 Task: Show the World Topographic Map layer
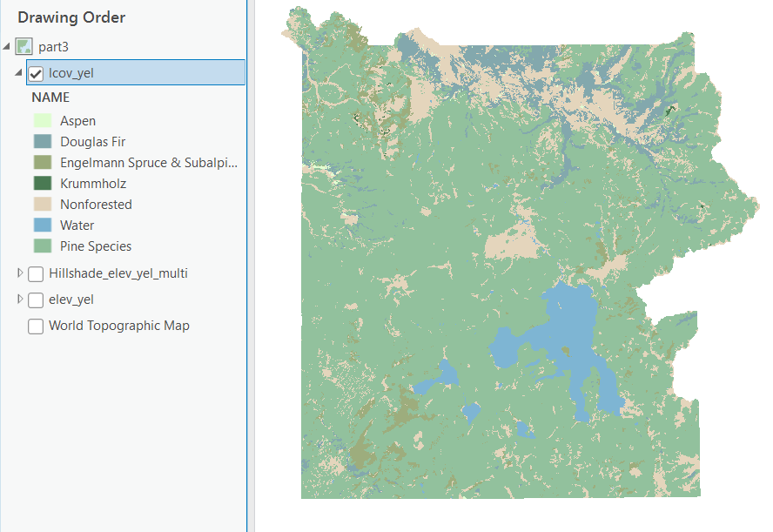click(x=36, y=326)
